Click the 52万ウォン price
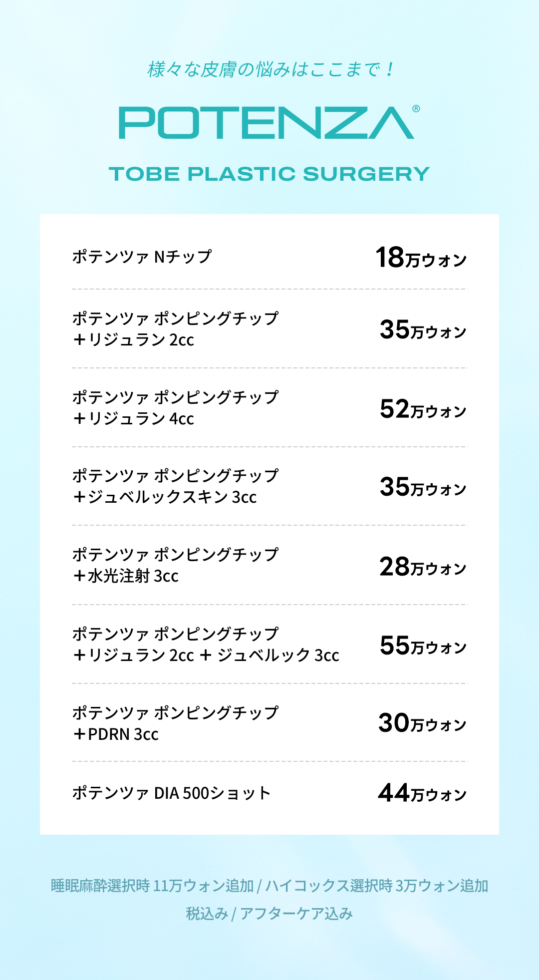Image resolution: width=539 pixels, height=980 pixels. pyautogui.click(x=423, y=409)
